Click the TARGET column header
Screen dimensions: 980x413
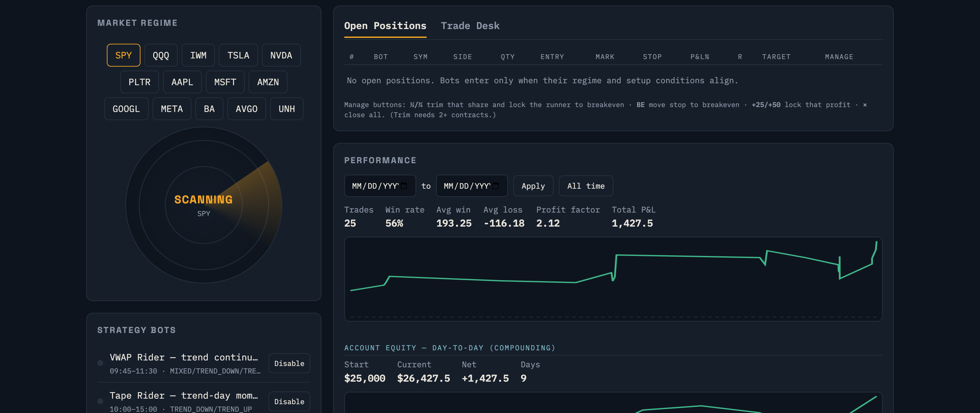[x=776, y=57]
